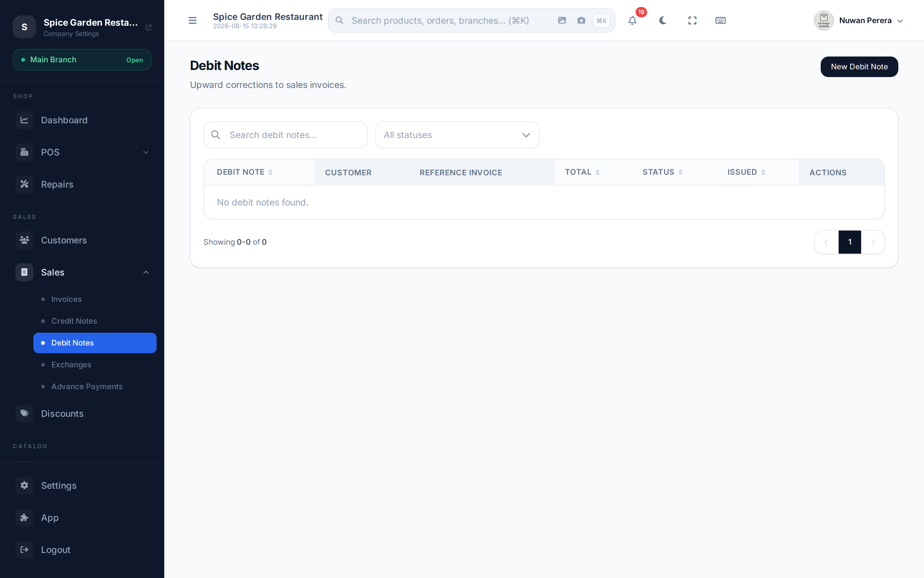Viewport: 924px width, 578px height.
Task: Click the camera icon in the search bar
Action: click(581, 21)
